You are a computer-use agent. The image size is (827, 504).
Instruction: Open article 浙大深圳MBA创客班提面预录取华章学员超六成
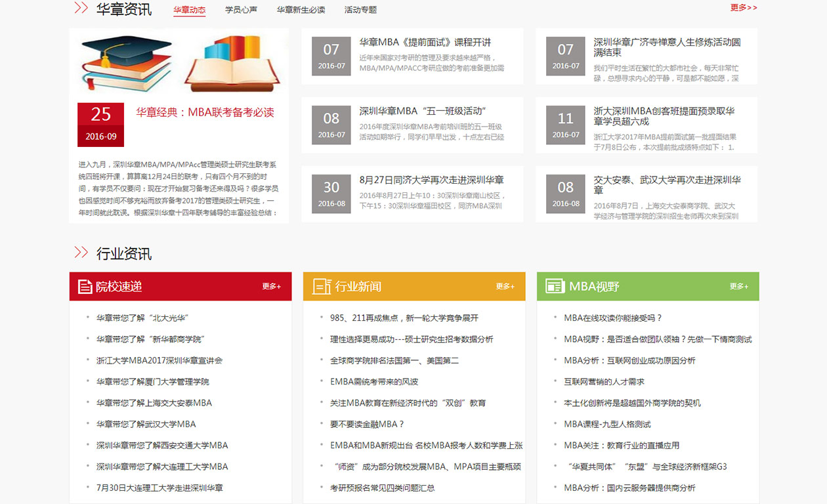point(664,116)
